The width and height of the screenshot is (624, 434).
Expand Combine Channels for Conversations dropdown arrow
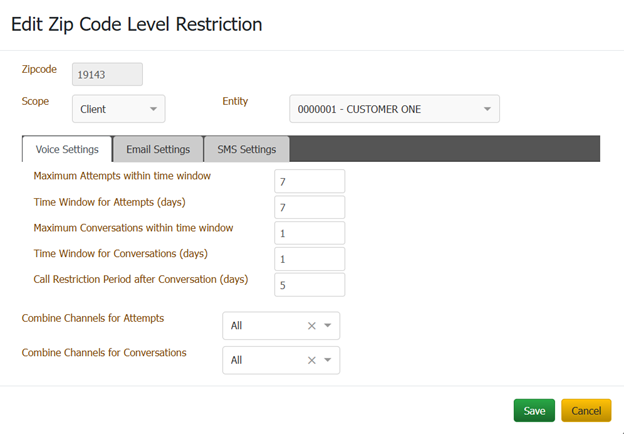[x=327, y=360]
